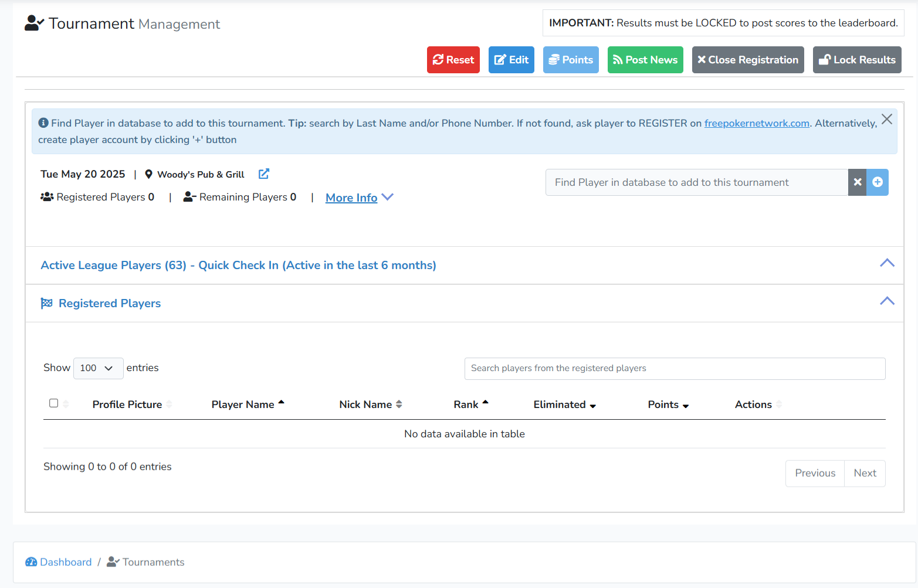Viewport: 918px width, 588px height.
Task: Toggle the select-all players checkbox
Action: pyautogui.click(x=54, y=403)
